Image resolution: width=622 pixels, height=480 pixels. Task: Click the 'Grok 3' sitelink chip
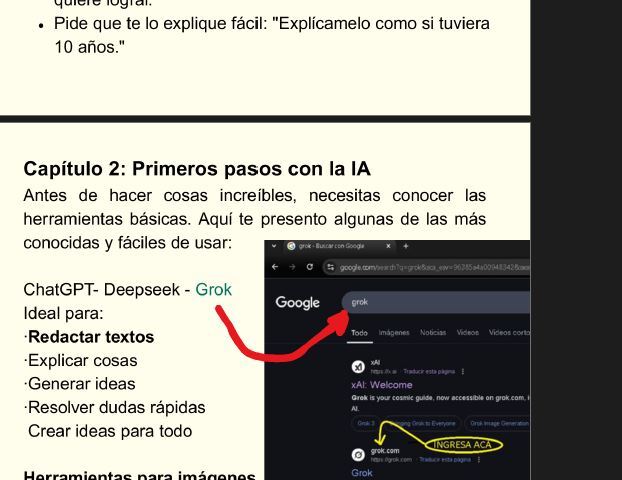365,423
